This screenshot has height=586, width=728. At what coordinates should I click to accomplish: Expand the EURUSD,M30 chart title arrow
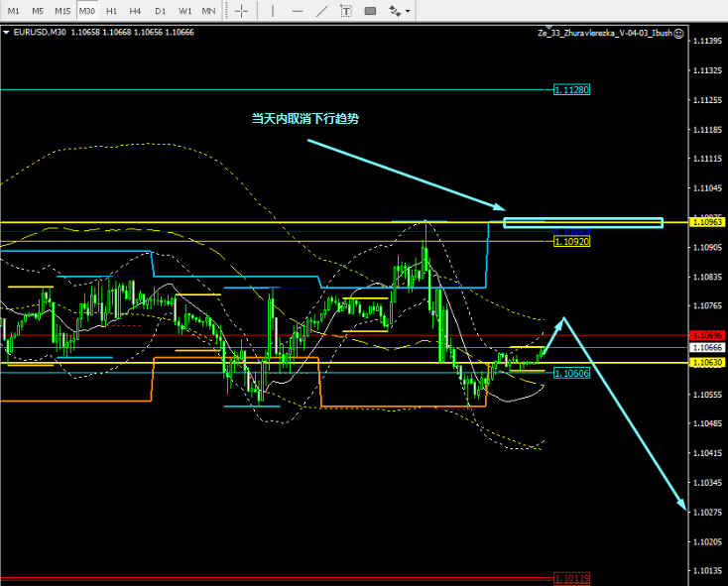click(x=6, y=33)
